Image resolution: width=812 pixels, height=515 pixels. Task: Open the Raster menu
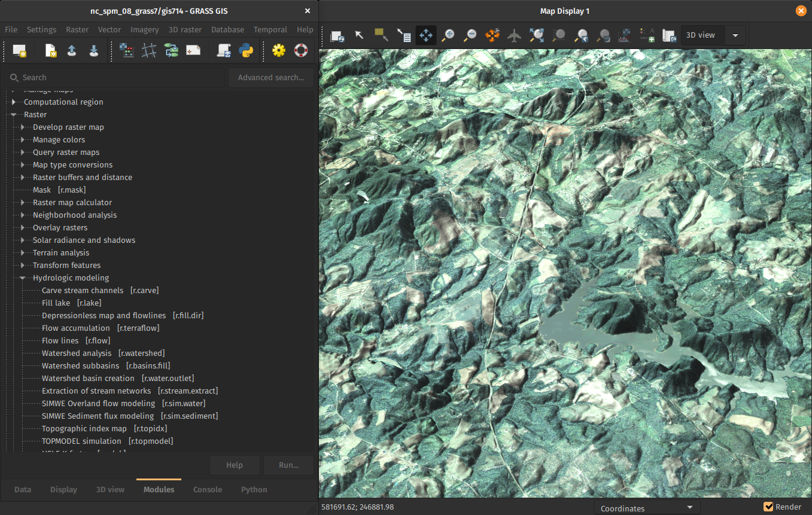pyautogui.click(x=77, y=29)
